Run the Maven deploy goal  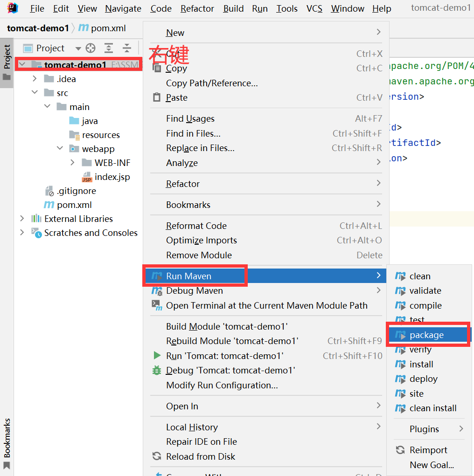click(429, 379)
